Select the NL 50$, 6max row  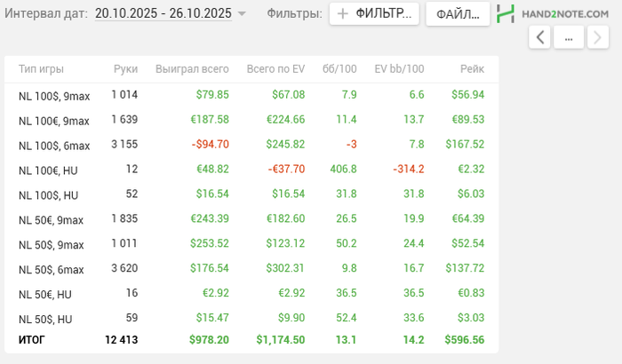click(x=52, y=269)
